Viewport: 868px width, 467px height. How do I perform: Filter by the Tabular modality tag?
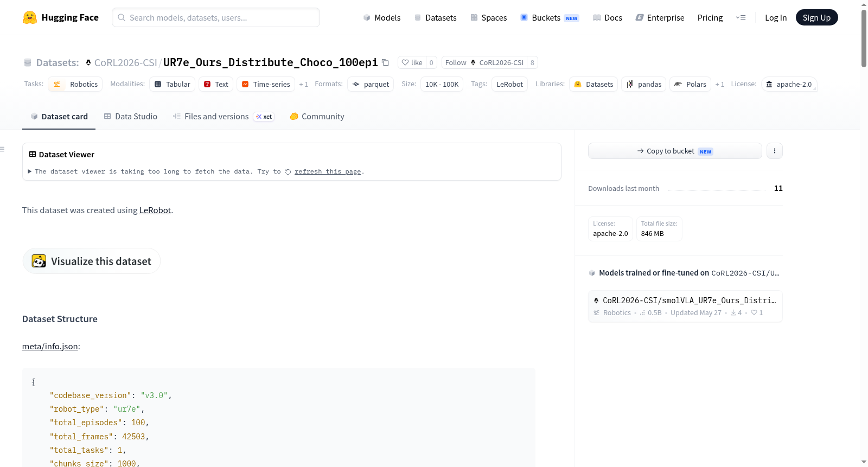173,84
